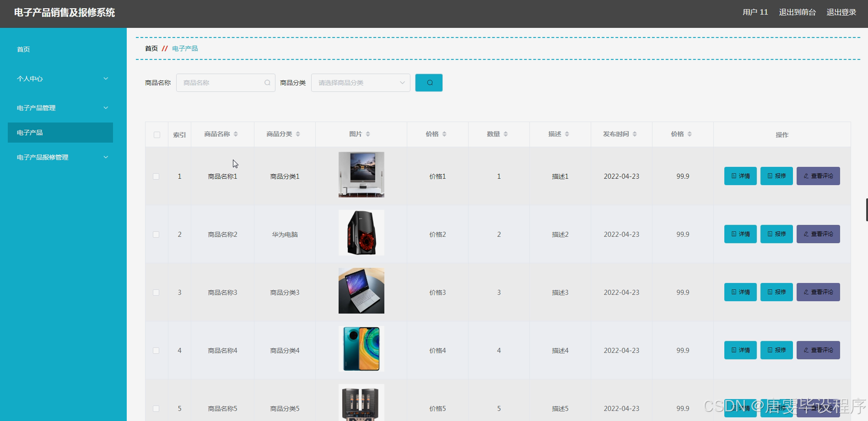868x421 pixels.
Task: Click 报修 for 商品名称1
Action: pos(776,176)
